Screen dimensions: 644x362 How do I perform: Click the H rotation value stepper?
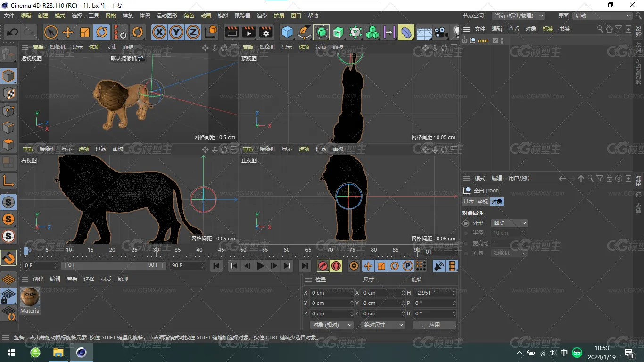(x=454, y=293)
